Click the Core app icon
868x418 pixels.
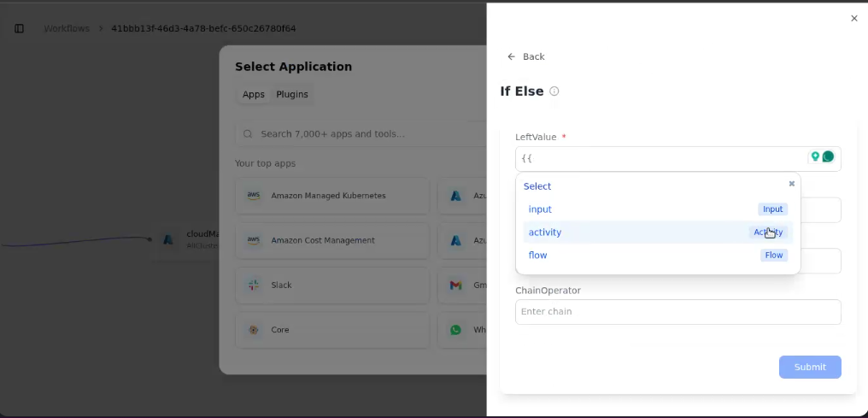pos(254,330)
